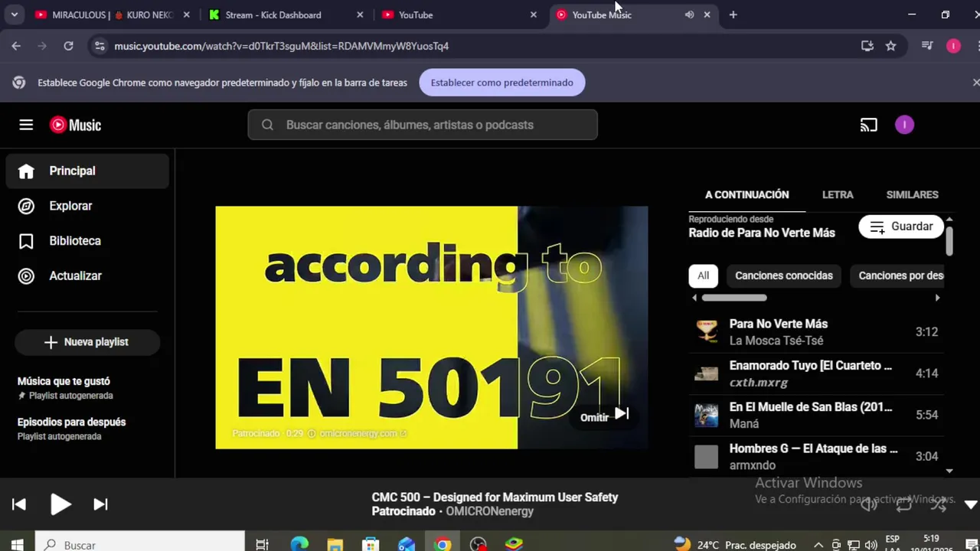Click the next track button
The height and width of the screenshot is (551, 980).
click(x=100, y=504)
